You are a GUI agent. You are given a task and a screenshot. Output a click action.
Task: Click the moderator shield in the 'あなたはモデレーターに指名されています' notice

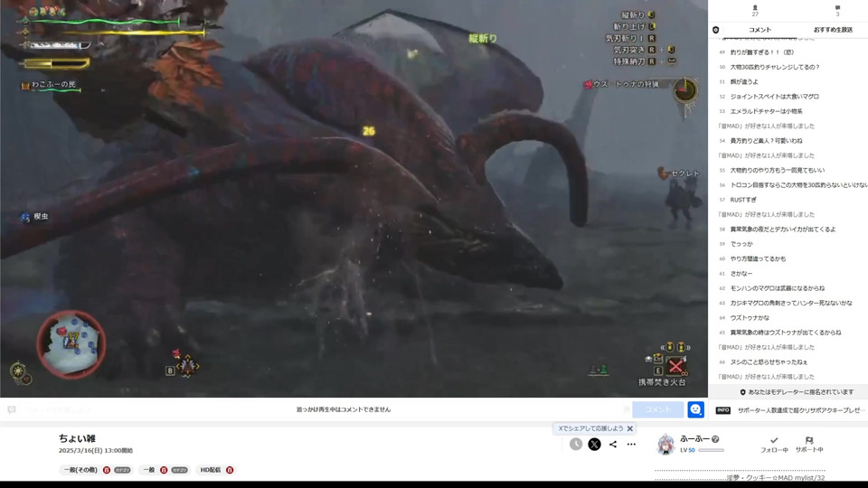(742, 392)
